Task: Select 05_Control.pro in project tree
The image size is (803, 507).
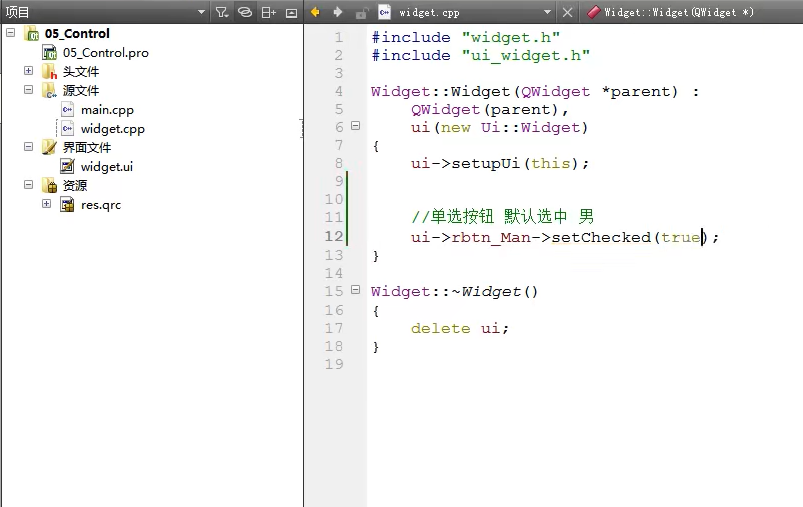Action: pyautogui.click(x=105, y=53)
